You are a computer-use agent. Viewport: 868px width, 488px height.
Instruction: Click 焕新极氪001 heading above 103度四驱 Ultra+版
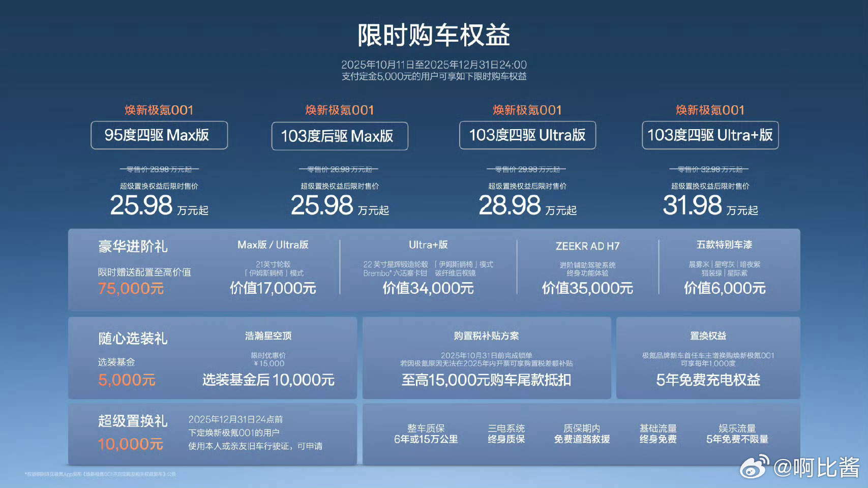click(710, 110)
